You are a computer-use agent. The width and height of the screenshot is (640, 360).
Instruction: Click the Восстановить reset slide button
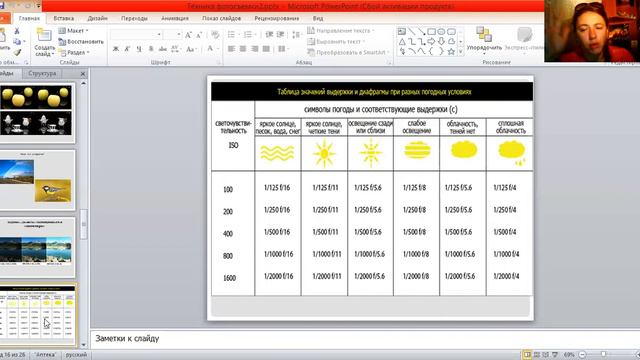coord(81,42)
